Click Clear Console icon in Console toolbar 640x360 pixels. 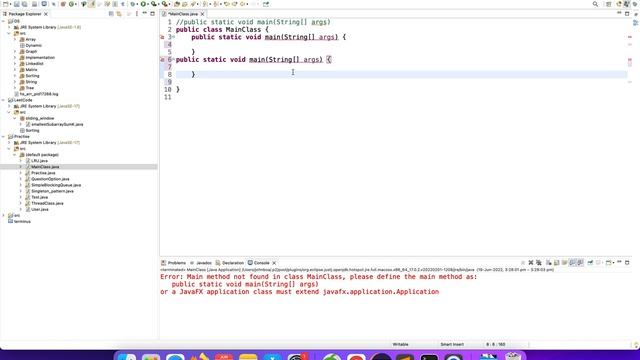pyautogui.click(x=549, y=262)
